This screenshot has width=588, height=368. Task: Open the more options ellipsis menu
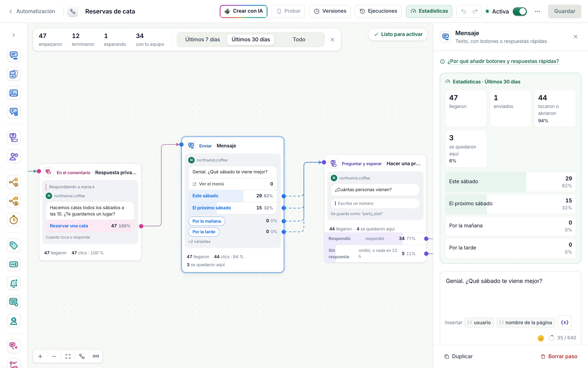coord(537,11)
